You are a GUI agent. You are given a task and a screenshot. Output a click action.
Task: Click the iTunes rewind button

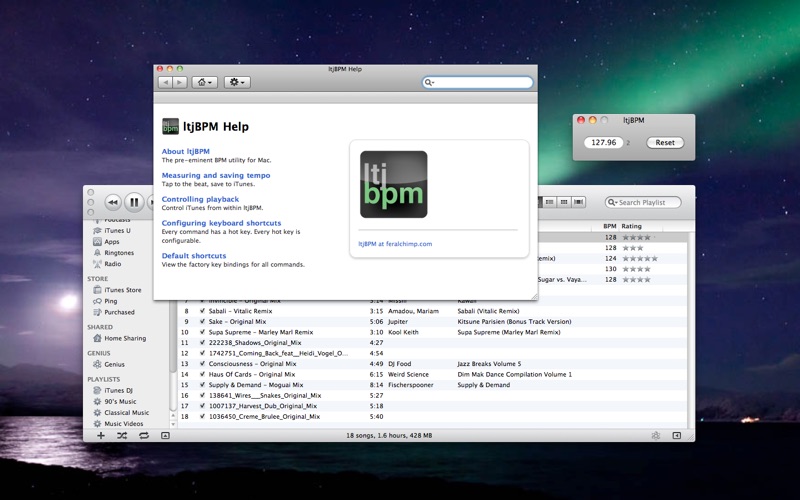point(113,203)
